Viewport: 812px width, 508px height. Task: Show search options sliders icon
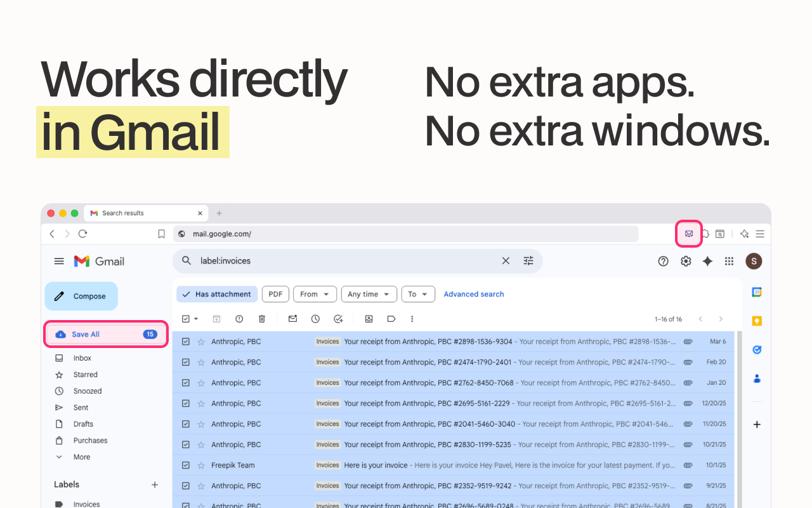coord(528,260)
